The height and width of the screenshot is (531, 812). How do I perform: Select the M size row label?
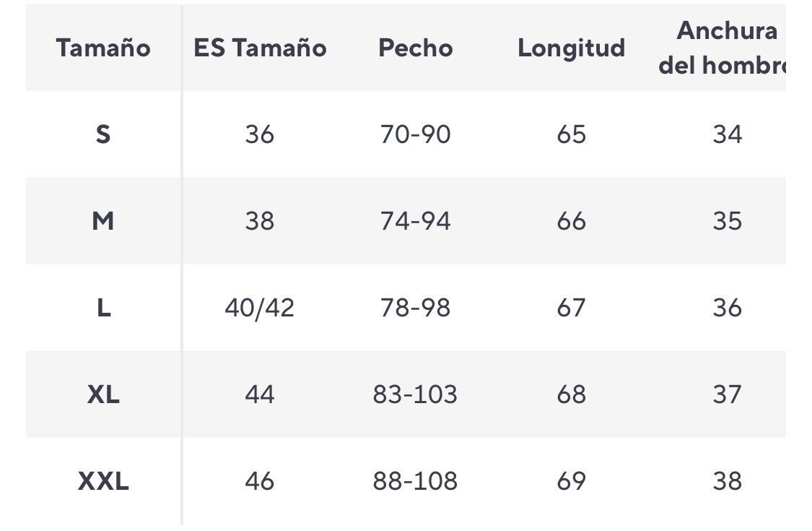tap(103, 221)
